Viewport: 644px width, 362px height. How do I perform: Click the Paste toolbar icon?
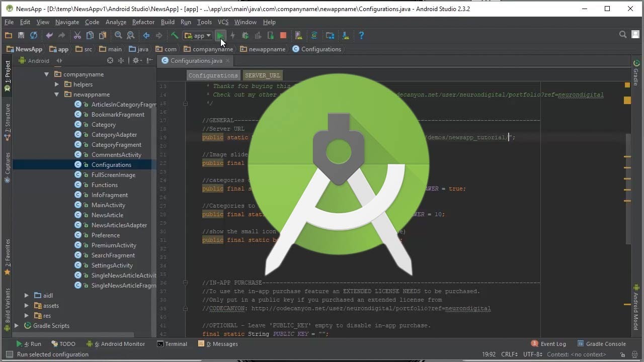[103, 35]
